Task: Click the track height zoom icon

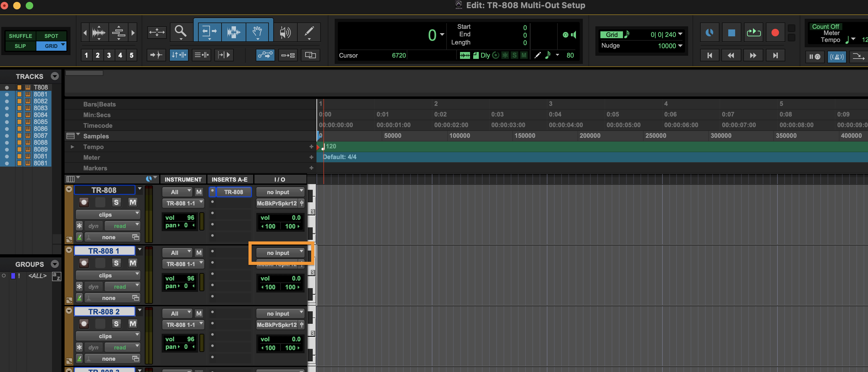Action: tap(119, 32)
